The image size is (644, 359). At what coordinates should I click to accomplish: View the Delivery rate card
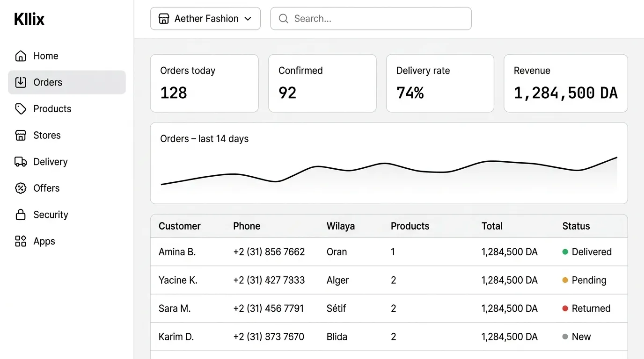(440, 83)
